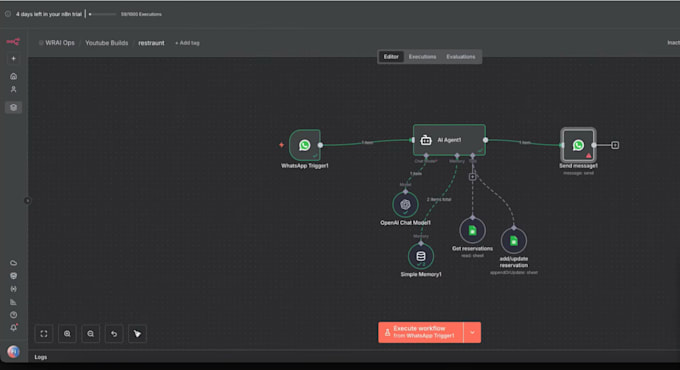The image size is (680, 370).
Task: Click the red warning triangle on Send message1
Action: click(588, 155)
